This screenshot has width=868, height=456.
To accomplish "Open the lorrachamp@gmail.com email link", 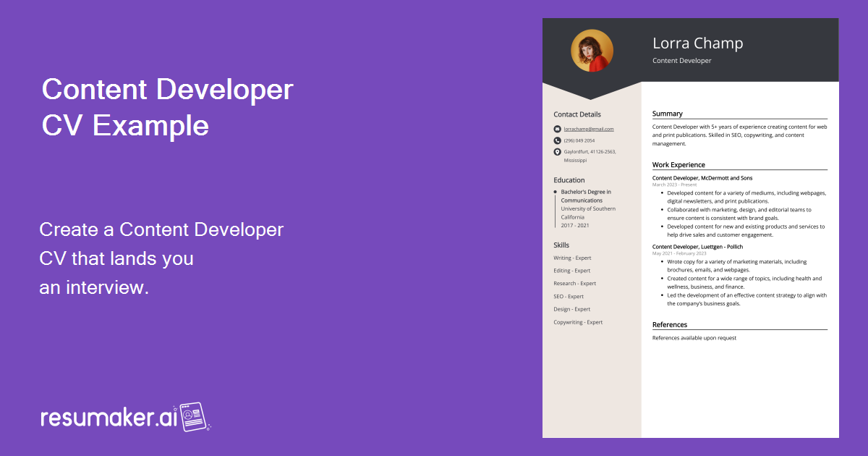I will (589, 129).
